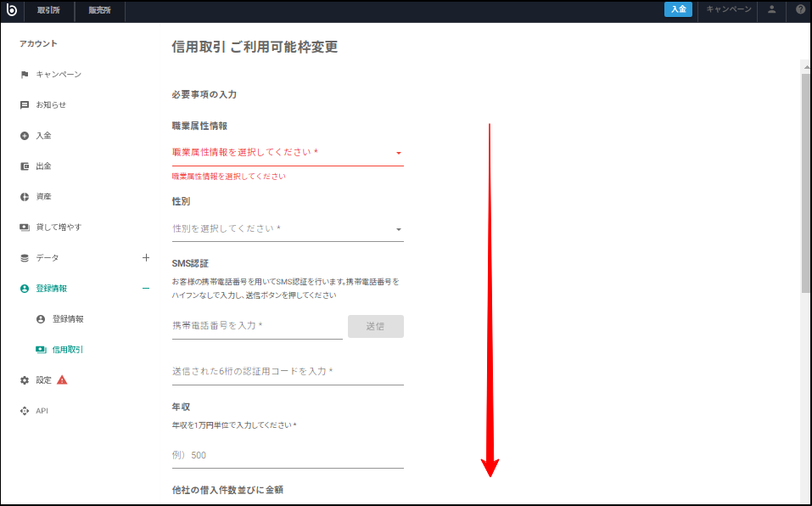Click the pie chart icon beside 資産

pyautogui.click(x=25, y=197)
